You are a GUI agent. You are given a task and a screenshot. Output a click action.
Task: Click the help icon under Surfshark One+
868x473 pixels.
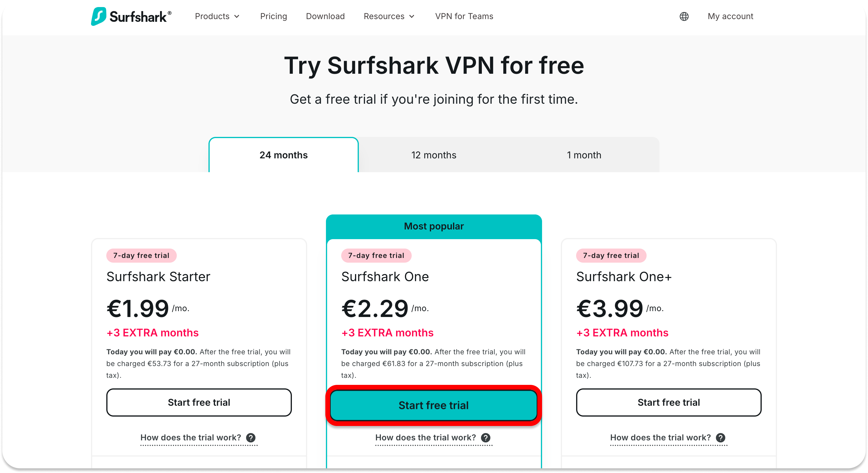(720, 438)
